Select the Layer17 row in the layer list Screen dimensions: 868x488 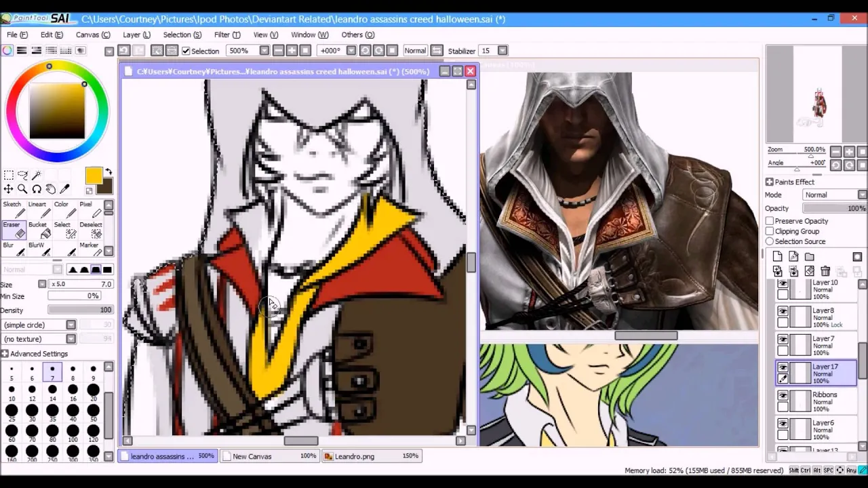(816, 373)
